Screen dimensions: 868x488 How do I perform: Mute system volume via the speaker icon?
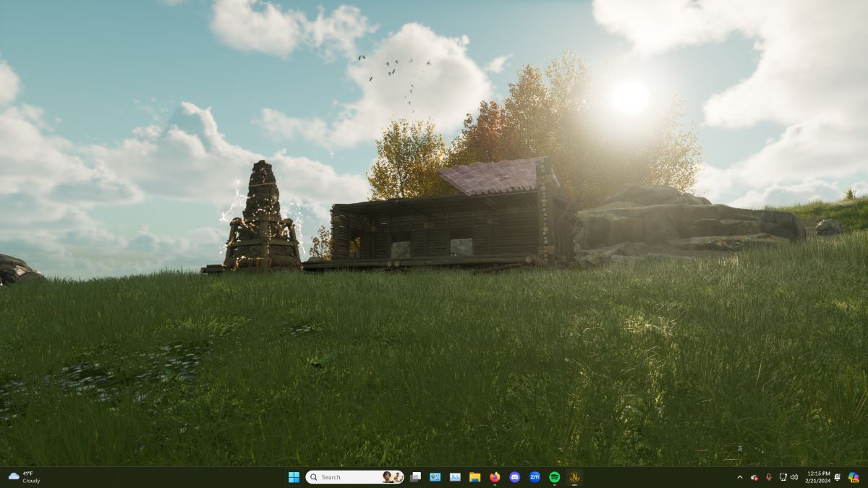(x=795, y=477)
